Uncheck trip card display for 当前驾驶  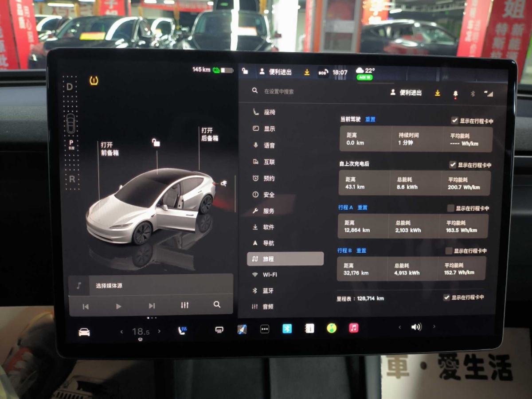click(454, 121)
